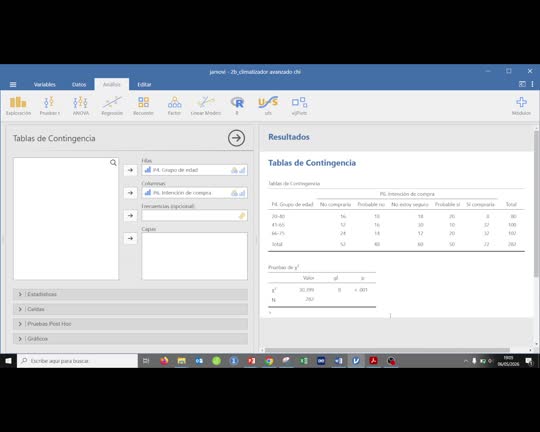The image size is (540, 432).
Task: Click the Frecuencias (opcional) drop field
Action: (x=194, y=216)
